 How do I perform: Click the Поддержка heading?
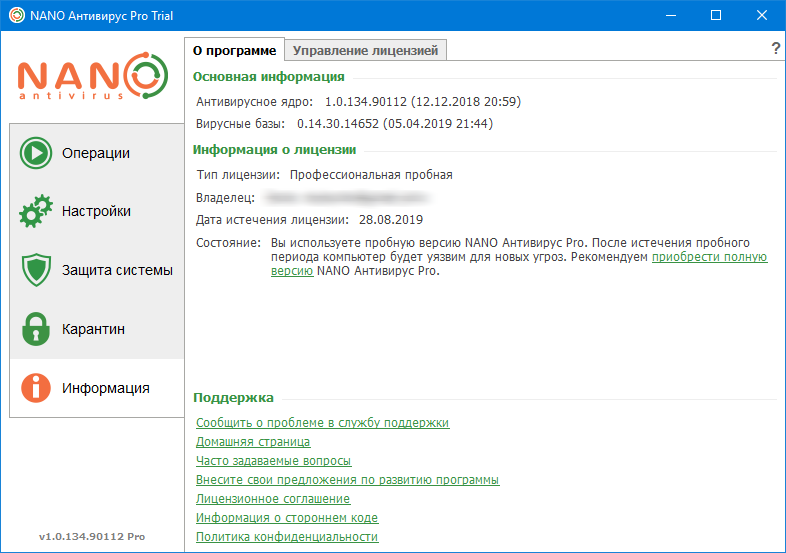(x=233, y=398)
